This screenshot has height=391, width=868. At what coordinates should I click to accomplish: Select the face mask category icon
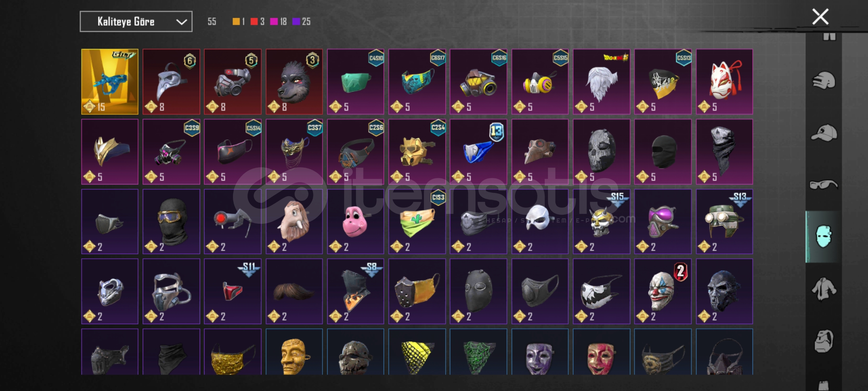click(x=824, y=236)
